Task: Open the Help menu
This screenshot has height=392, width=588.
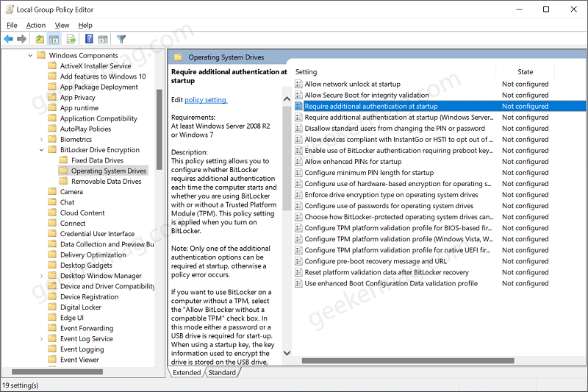Action: [x=85, y=25]
